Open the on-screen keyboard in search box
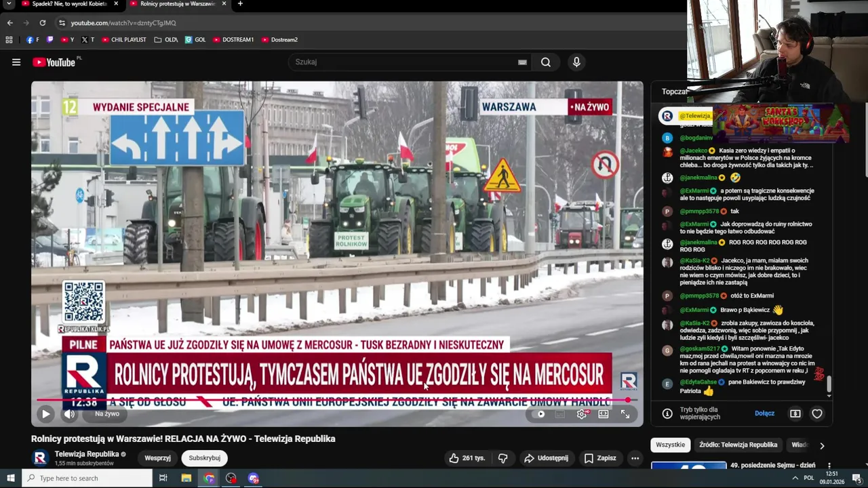 [x=522, y=62]
